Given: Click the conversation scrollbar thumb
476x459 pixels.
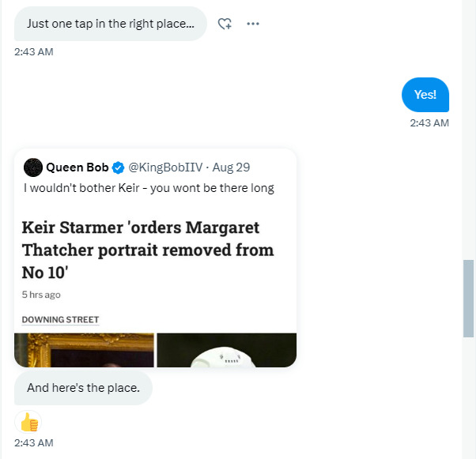Looking at the screenshot, I should [469, 296].
